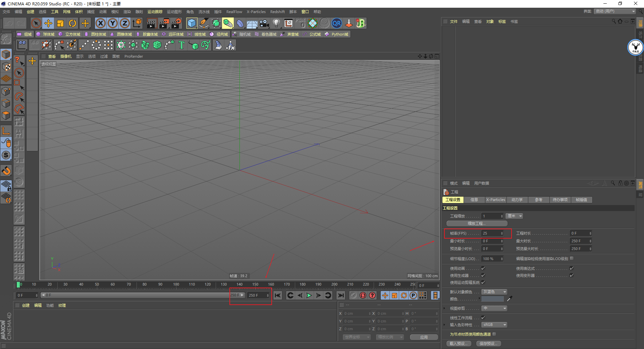Expand the sRGB input color profile dropdown
Viewport: 644px width, 349px height.
point(494,325)
